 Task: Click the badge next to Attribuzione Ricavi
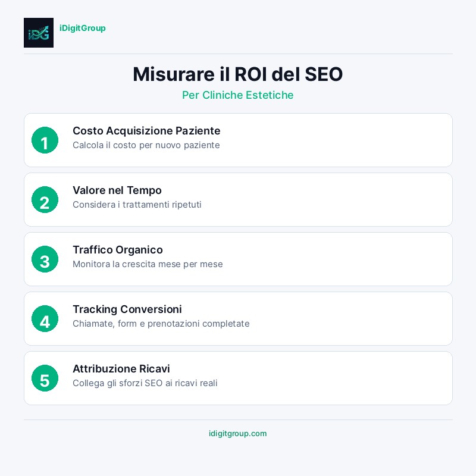pyautogui.click(x=45, y=378)
